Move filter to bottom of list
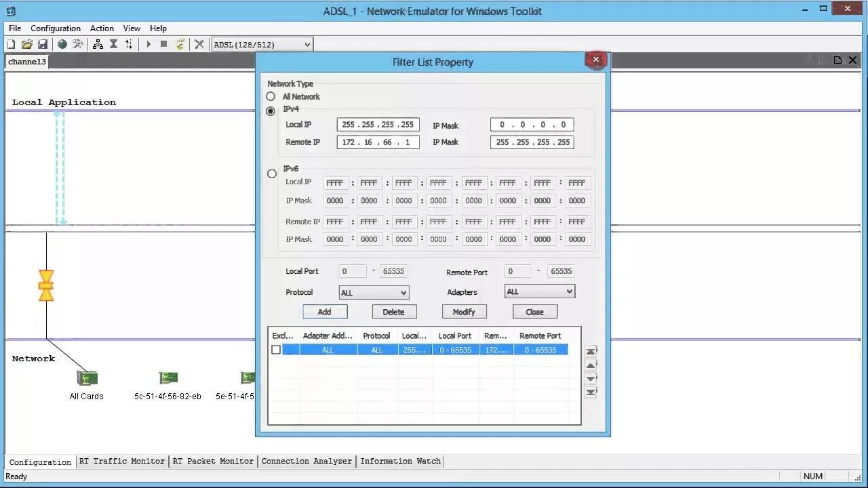The width and height of the screenshot is (868, 488). (591, 392)
